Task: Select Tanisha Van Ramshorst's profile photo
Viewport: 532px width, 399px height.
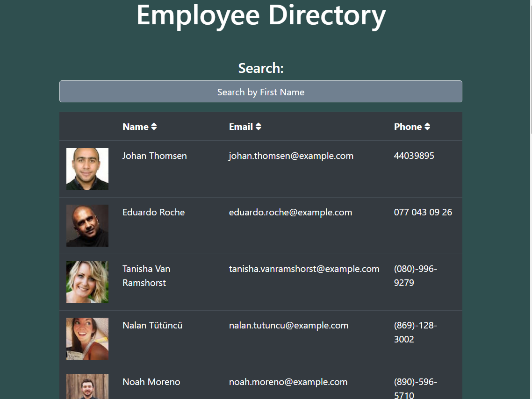Action: click(x=87, y=282)
